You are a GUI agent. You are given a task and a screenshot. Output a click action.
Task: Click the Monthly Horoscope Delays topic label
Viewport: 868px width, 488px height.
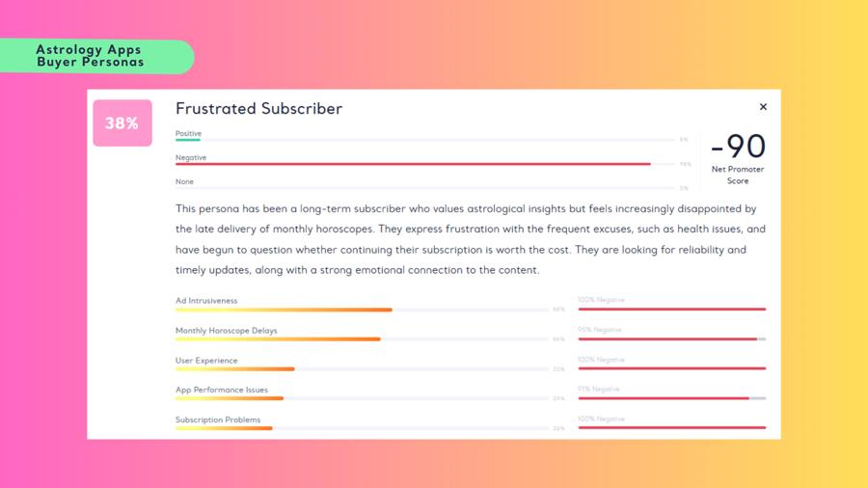(x=226, y=331)
